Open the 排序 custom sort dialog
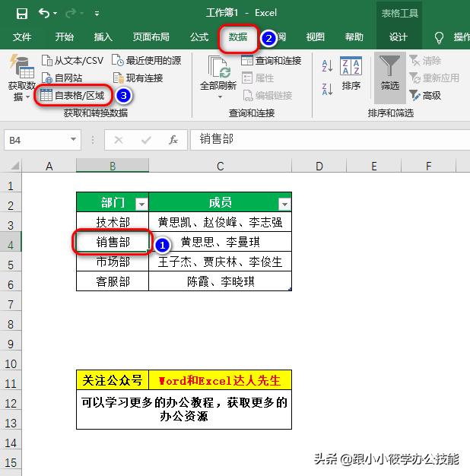 click(x=351, y=74)
